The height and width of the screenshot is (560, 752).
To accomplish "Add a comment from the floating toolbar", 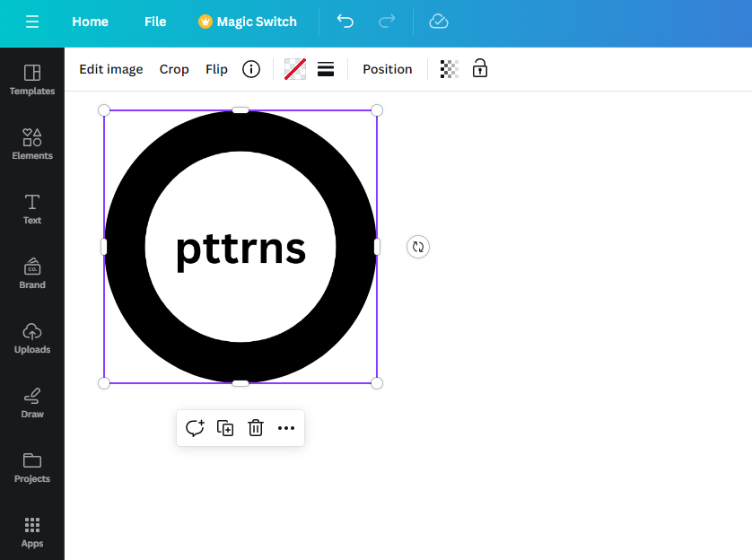I will [x=195, y=428].
